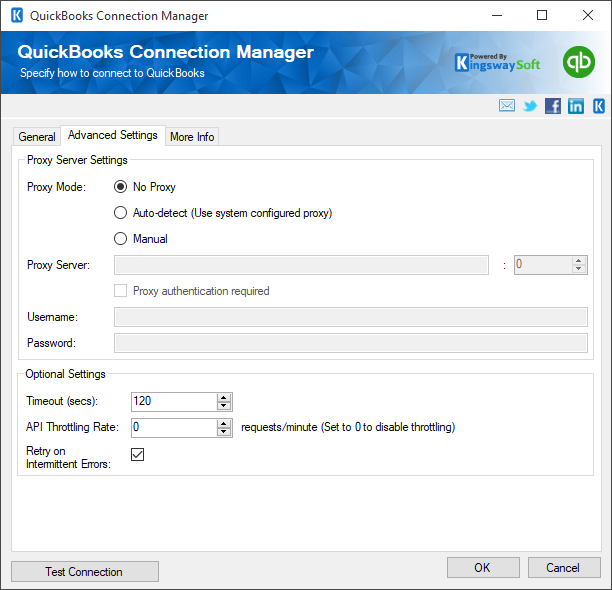Maximize the Connection Manager window
The image size is (612, 590).
[542, 16]
